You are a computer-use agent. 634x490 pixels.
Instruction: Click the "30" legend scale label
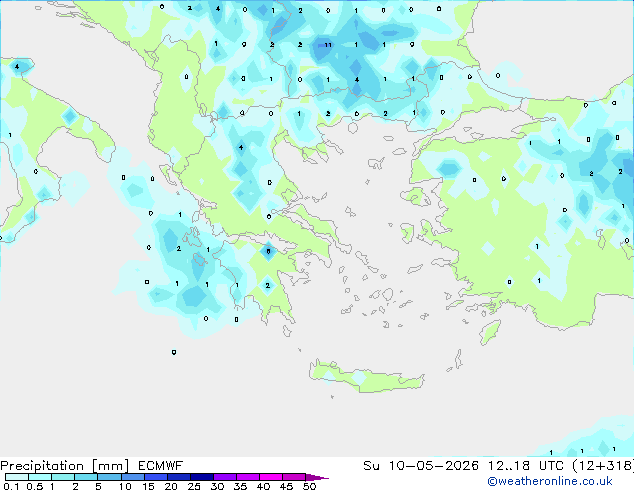(217, 486)
